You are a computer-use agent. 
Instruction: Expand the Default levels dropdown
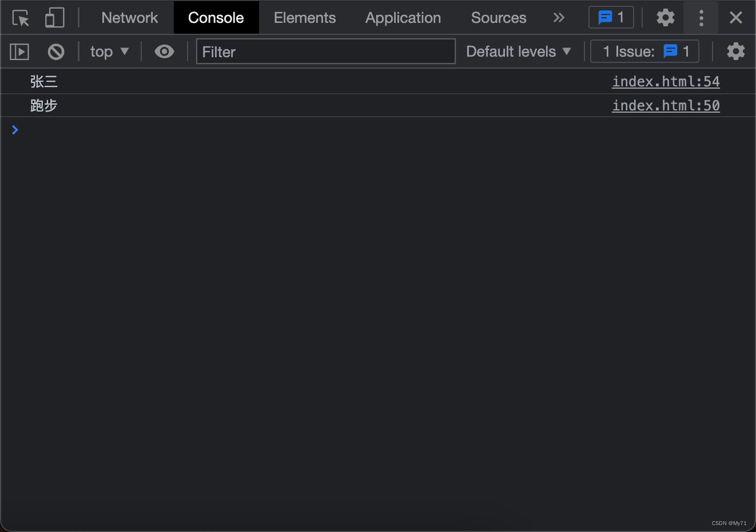pyautogui.click(x=518, y=52)
